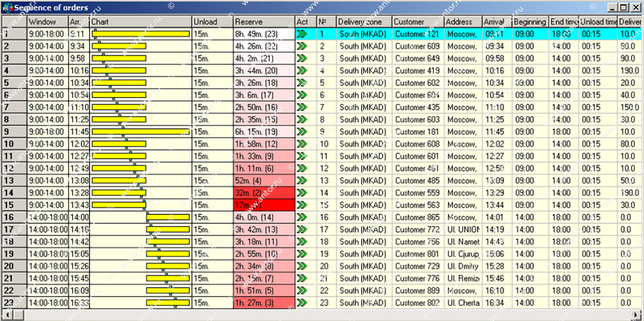Click the yellow time-window bar in row 9
Viewport: 644px width, 321px height.
[x=141, y=132]
